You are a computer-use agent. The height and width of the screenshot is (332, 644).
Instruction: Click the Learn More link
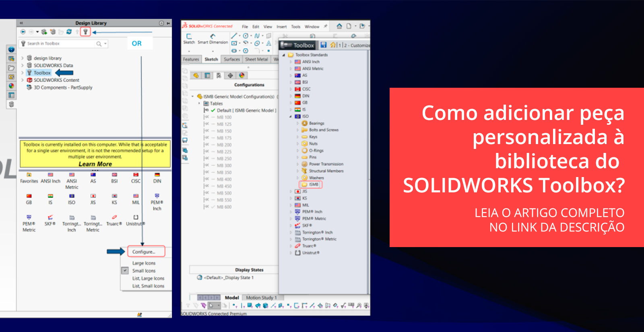click(x=95, y=164)
